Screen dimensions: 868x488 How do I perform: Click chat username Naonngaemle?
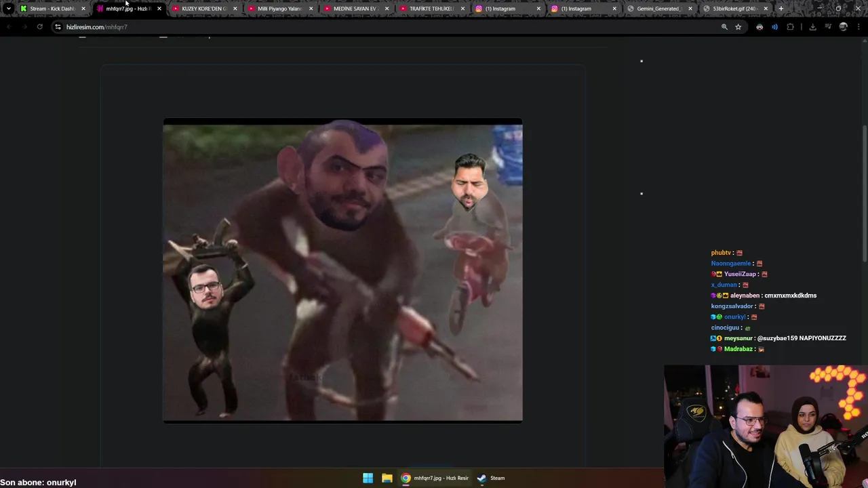pyautogui.click(x=731, y=264)
